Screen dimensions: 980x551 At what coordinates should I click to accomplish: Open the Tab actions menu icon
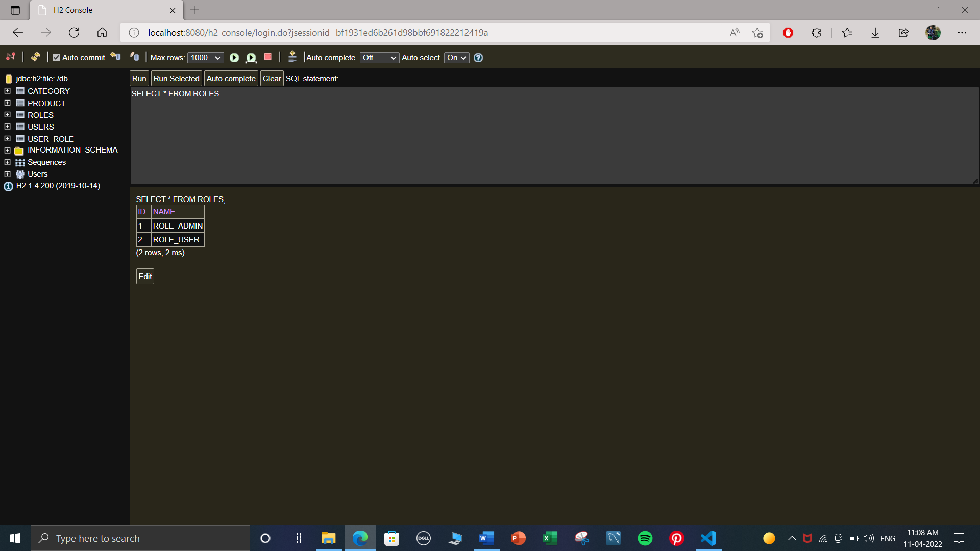15,10
